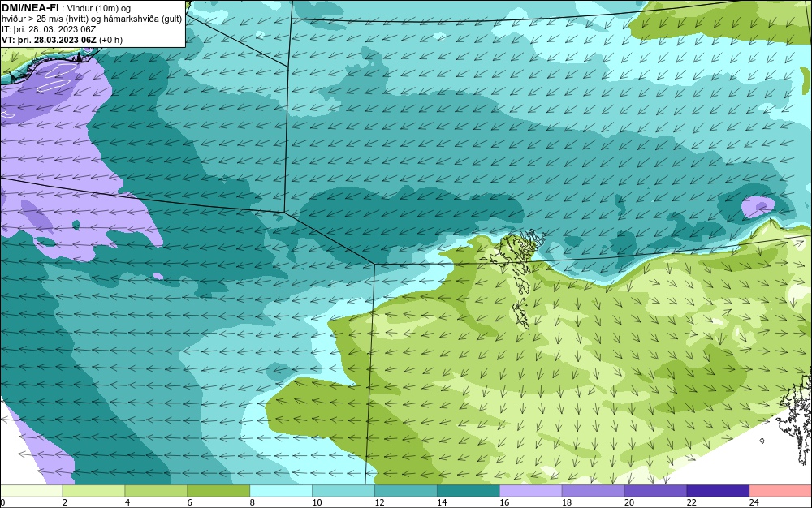Select the 16–18 m/s lavender legend swatch
Screen dimensions: 812x508
531,491
